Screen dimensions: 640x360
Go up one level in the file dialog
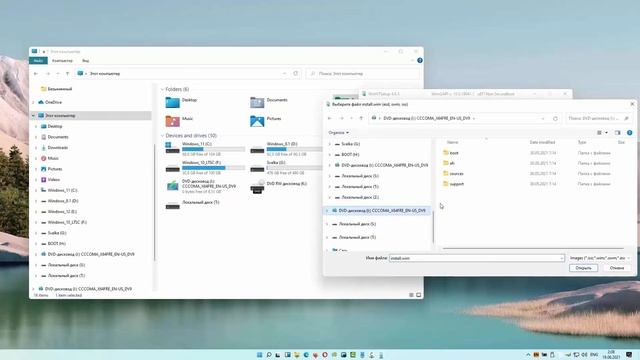point(361,118)
